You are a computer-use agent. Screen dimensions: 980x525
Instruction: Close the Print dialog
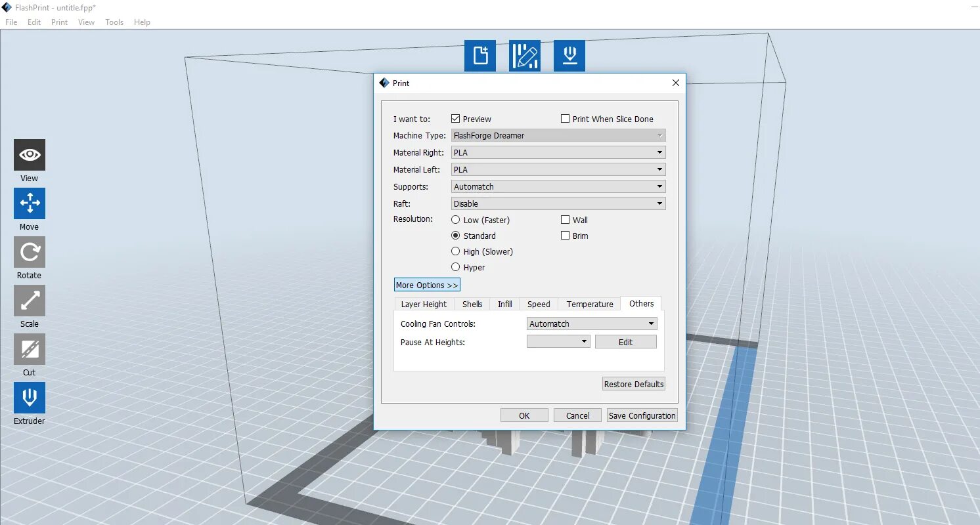(x=676, y=83)
